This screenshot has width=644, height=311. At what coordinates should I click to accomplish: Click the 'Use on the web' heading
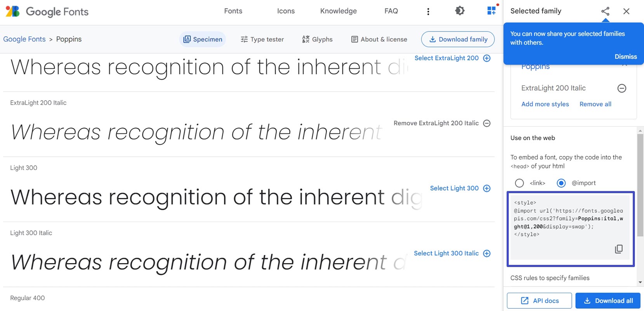coord(533,138)
